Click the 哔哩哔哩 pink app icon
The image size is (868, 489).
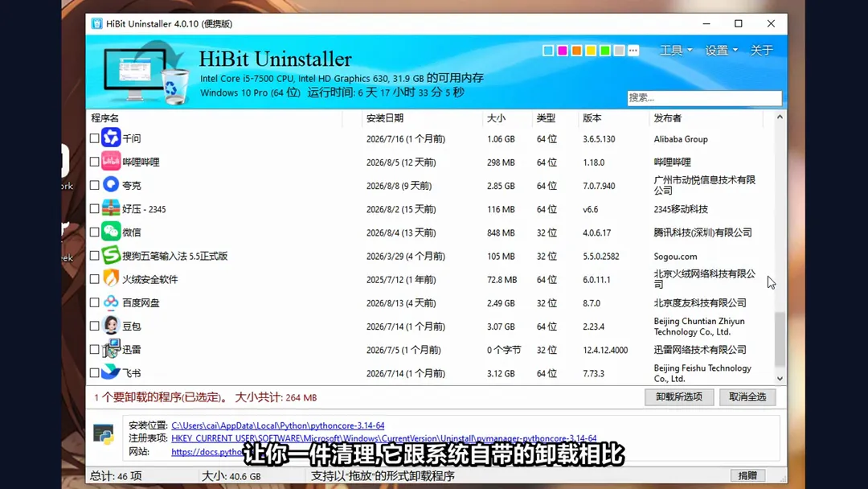point(111,161)
